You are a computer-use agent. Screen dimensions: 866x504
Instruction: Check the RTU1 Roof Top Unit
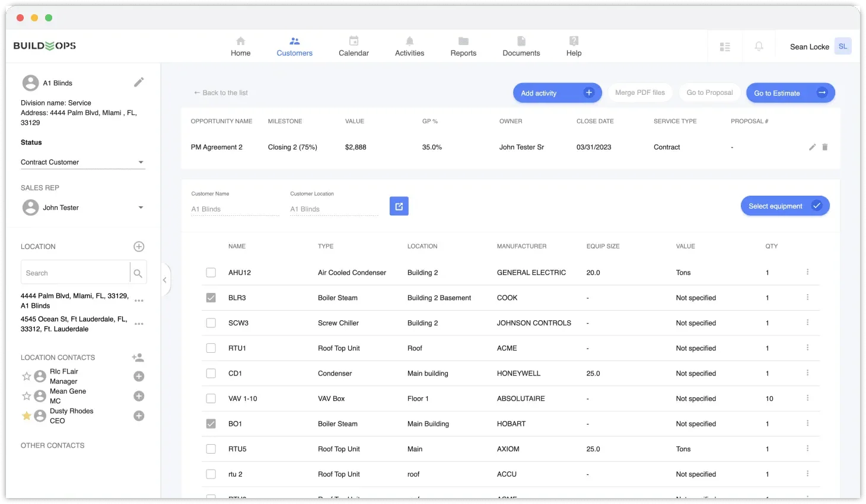pos(211,348)
